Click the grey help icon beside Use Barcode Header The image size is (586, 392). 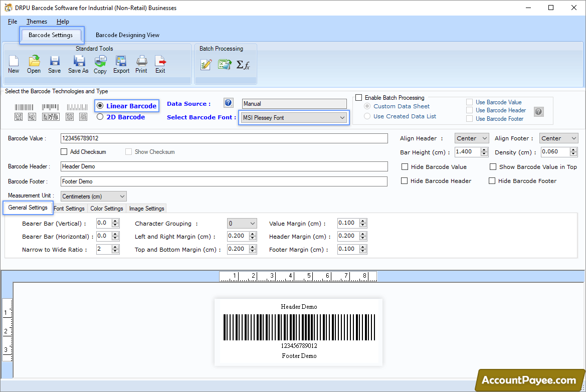(538, 111)
